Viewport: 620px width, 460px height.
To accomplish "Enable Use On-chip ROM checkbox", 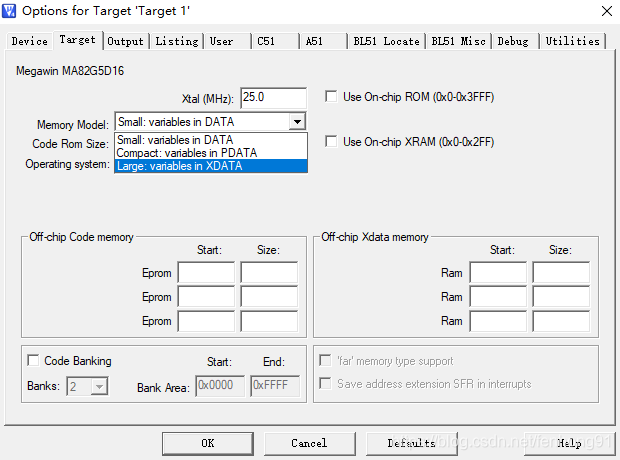I will [331, 97].
